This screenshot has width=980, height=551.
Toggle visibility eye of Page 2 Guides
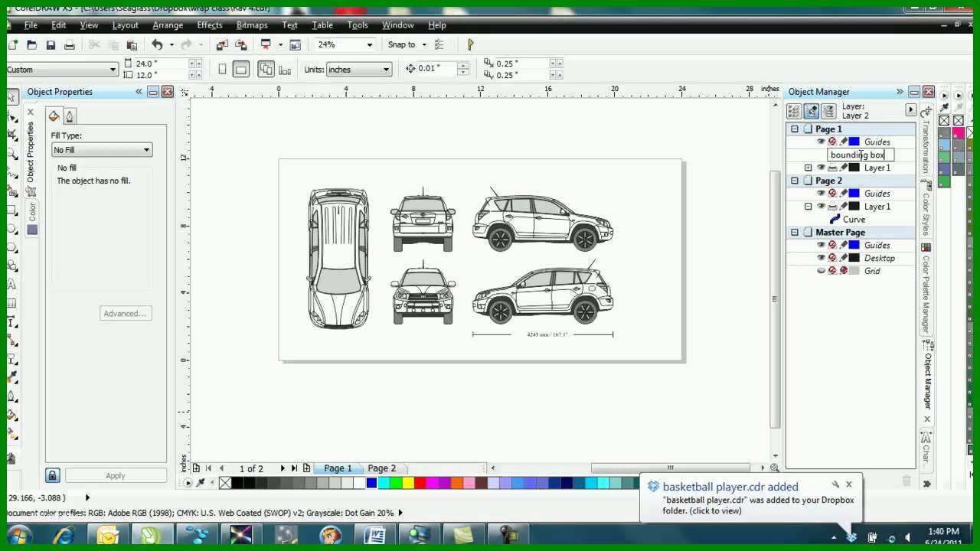pos(821,194)
